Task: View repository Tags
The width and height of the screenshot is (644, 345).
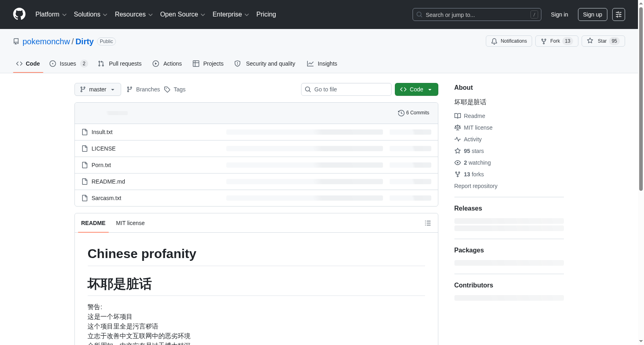Action: pyautogui.click(x=175, y=89)
